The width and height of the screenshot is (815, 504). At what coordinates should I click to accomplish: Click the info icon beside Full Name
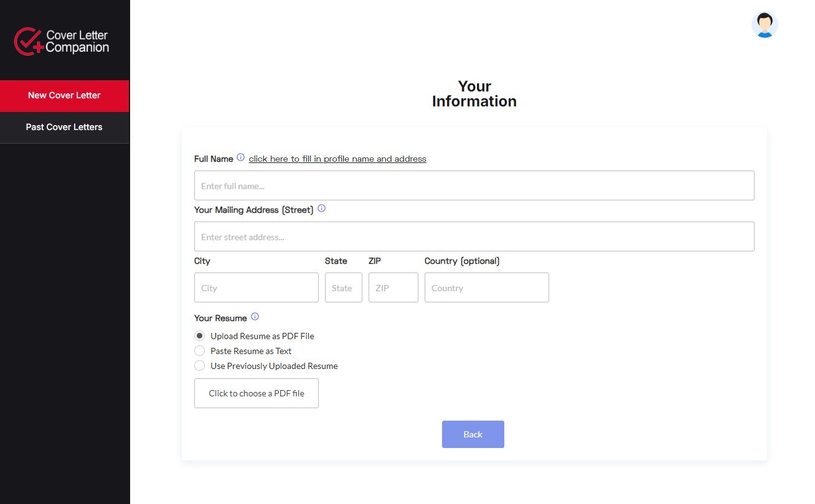click(241, 158)
